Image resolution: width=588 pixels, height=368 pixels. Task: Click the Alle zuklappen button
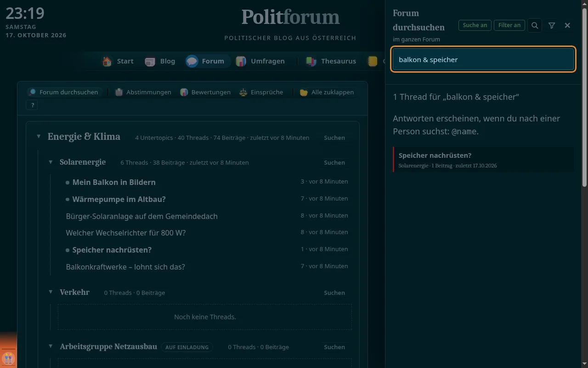[327, 92]
